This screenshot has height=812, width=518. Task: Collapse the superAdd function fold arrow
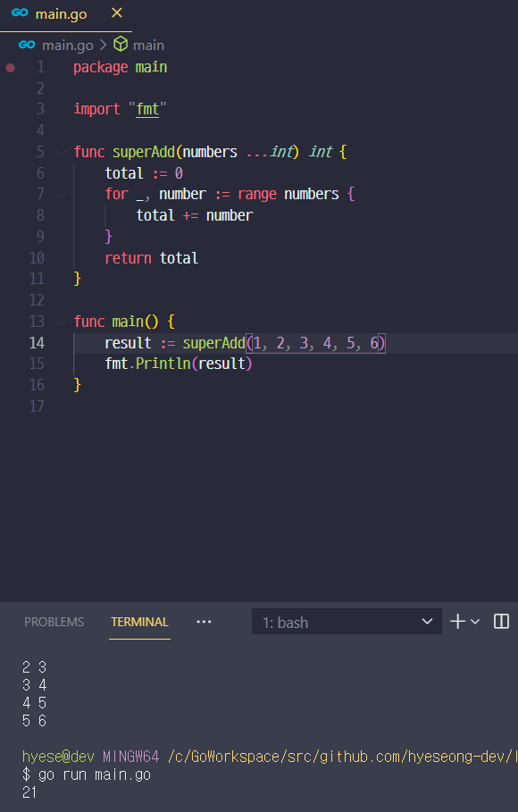point(61,152)
